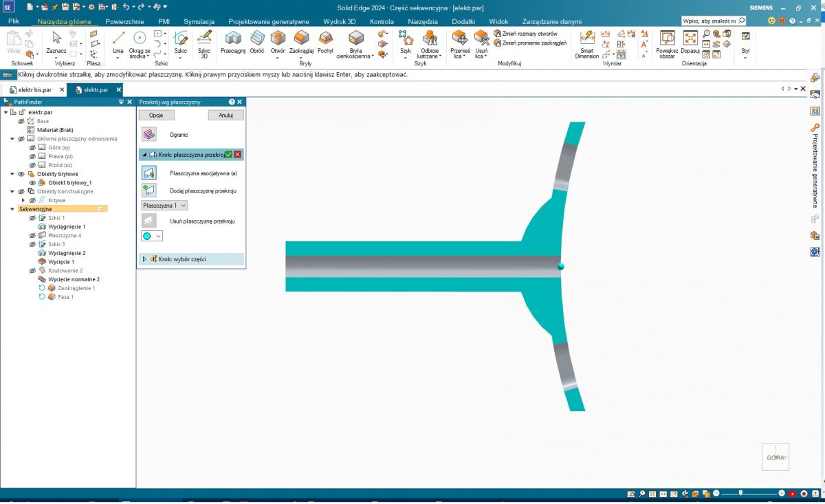This screenshot has width=825, height=504.
Task: Select the Linia drawing tool
Action: (118, 43)
